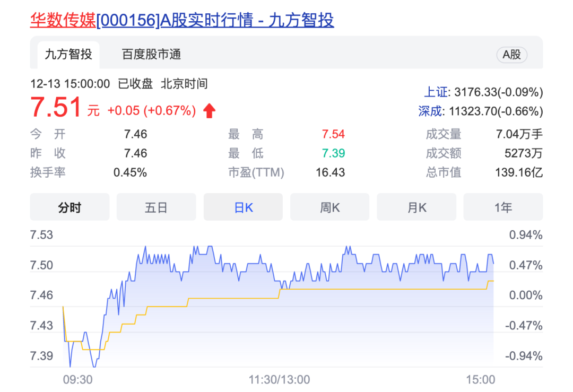Click the 总市值 value 139.16亿
Screen dimensions: 573x392
[x=519, y=172]
